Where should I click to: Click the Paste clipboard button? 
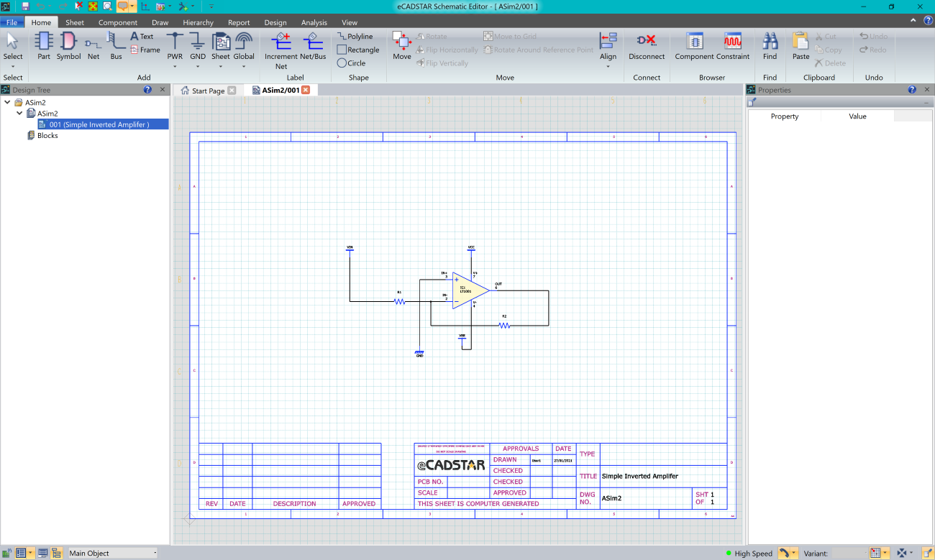[x=801, y=45]
